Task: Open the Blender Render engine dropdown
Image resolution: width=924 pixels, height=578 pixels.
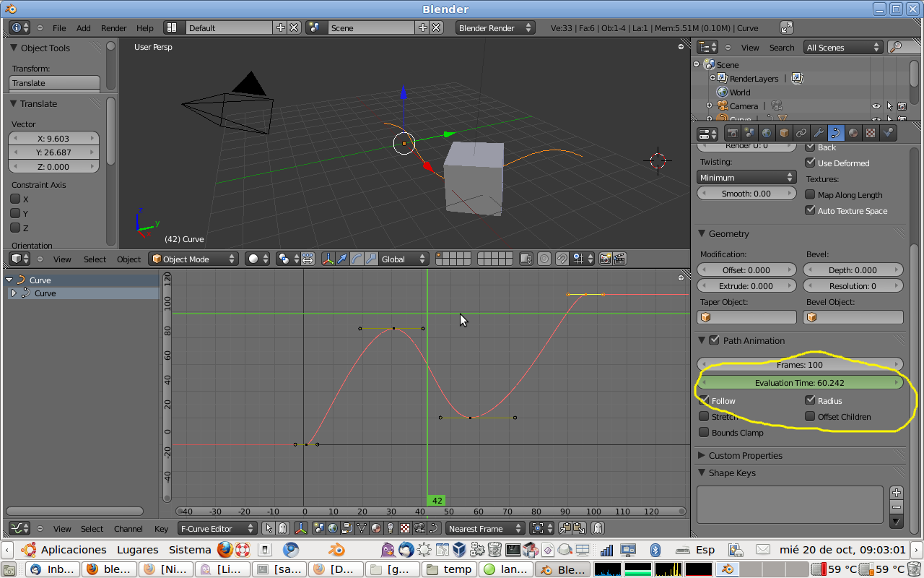Action: click(x=494, y=28)
